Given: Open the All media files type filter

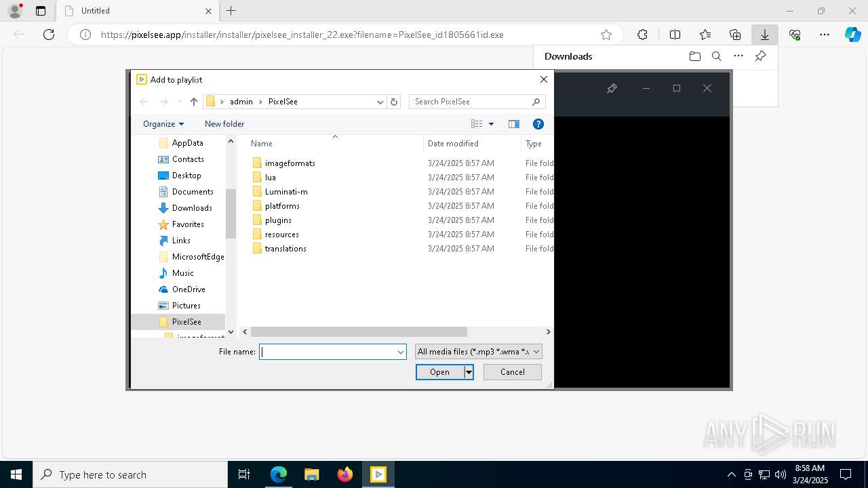Looking at the screenshot, I should coord(479,352).
